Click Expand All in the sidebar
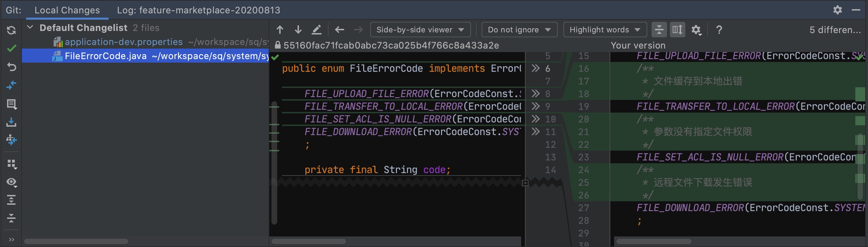 [11, 200]
